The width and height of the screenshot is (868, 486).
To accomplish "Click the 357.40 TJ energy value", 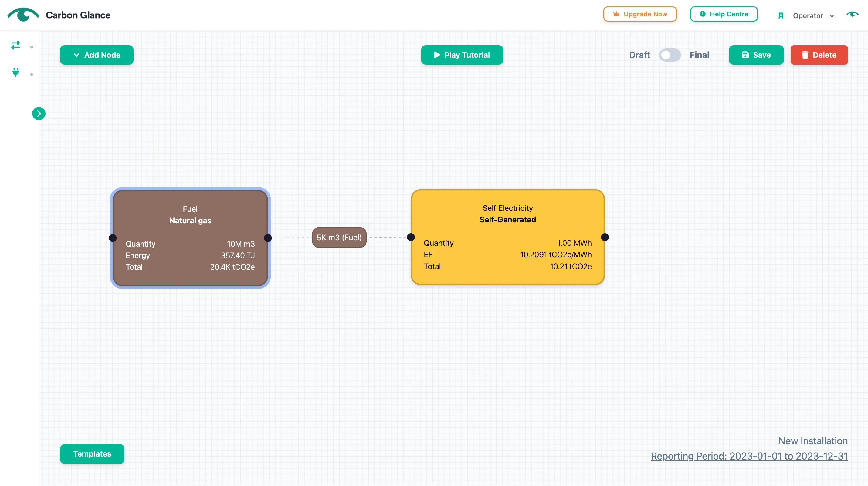I will pyautogui.click(x=238, y=255).
